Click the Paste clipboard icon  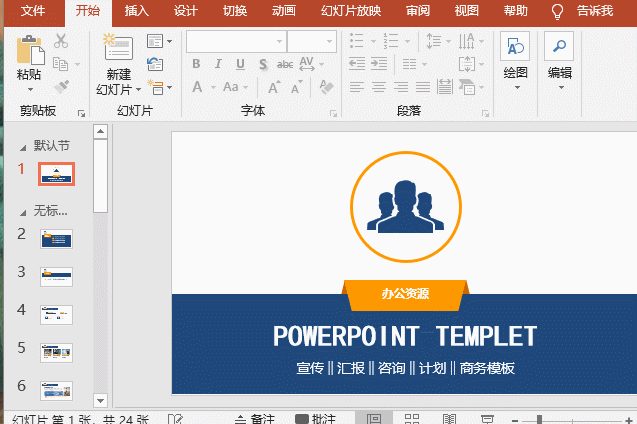click(x=30, y=50)
